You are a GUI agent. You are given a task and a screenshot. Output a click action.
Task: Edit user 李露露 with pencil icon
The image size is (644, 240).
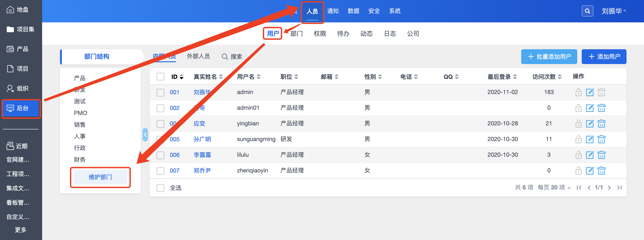click(x=590, y=155)
